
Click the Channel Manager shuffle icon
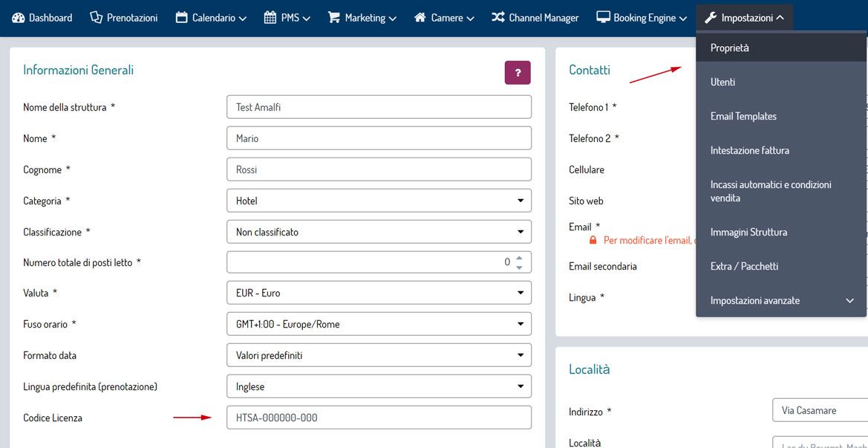pyautogui.click(x=497, y=18)
